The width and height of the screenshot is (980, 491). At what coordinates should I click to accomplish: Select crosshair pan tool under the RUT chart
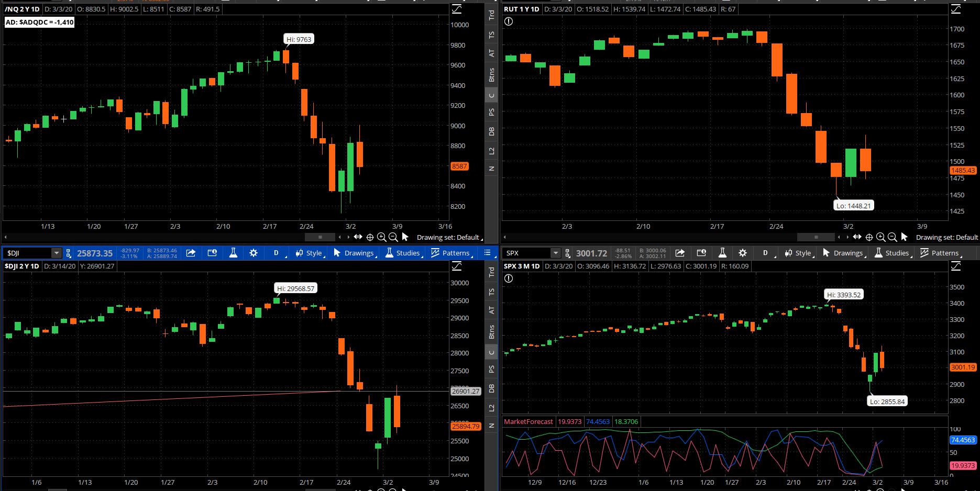tap(869, 237)
